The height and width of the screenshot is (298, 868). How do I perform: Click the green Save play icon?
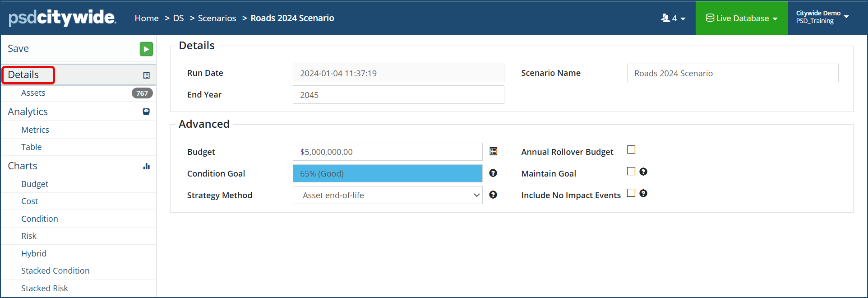tap(146, 49)
